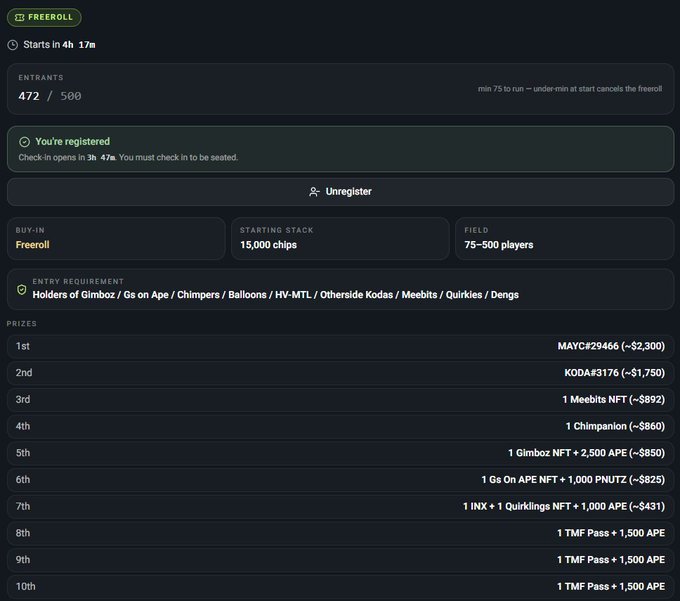Click the STARTING STACK label
The width and height of the screenshot is (680, 601).
277,230
